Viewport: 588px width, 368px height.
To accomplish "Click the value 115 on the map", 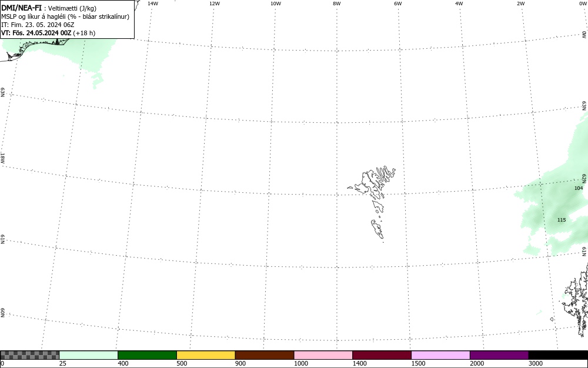I will pos(562,220).
